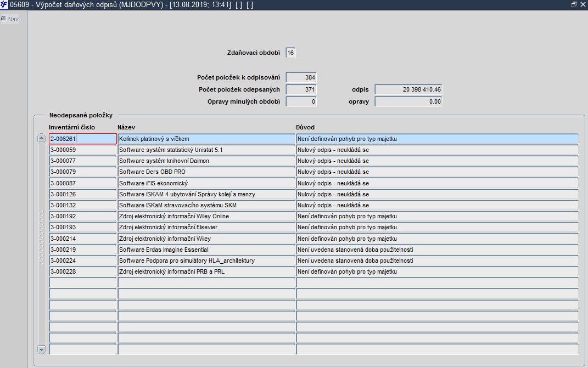Click reason cell for Erdas Imagine row

click(438, 250)
